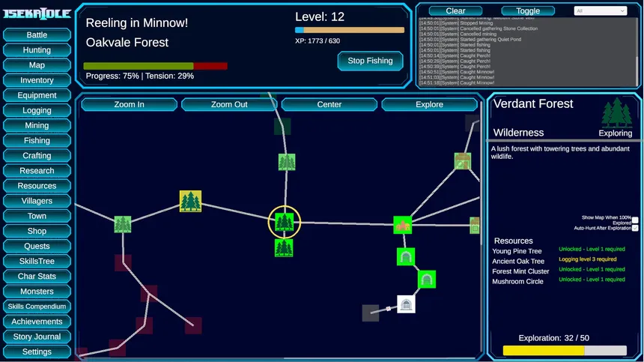
Task: Click the Stop Fishing button
Action: coord(370,61)
